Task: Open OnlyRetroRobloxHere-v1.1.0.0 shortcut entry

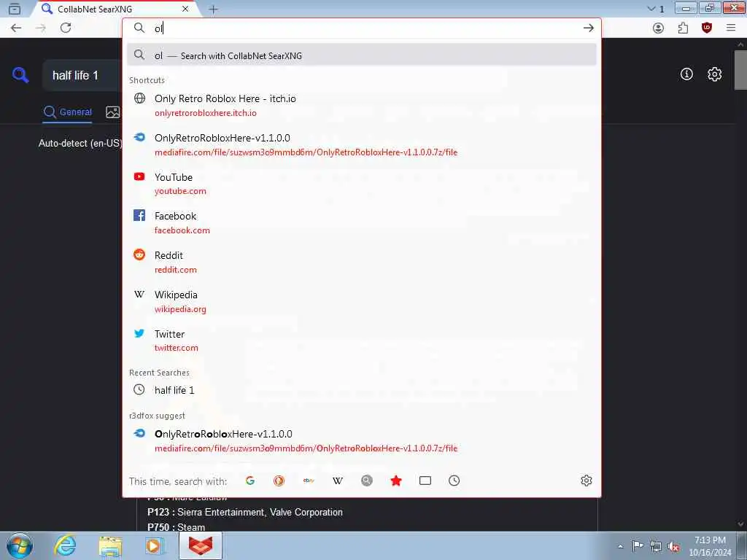Action: [362, 145]
